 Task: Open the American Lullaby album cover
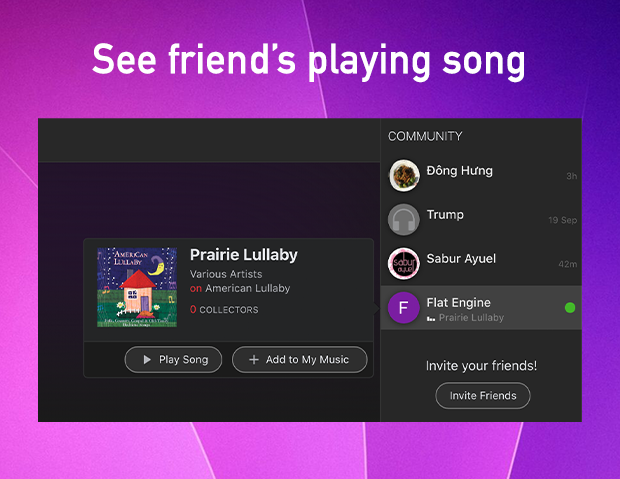point(137,288)
